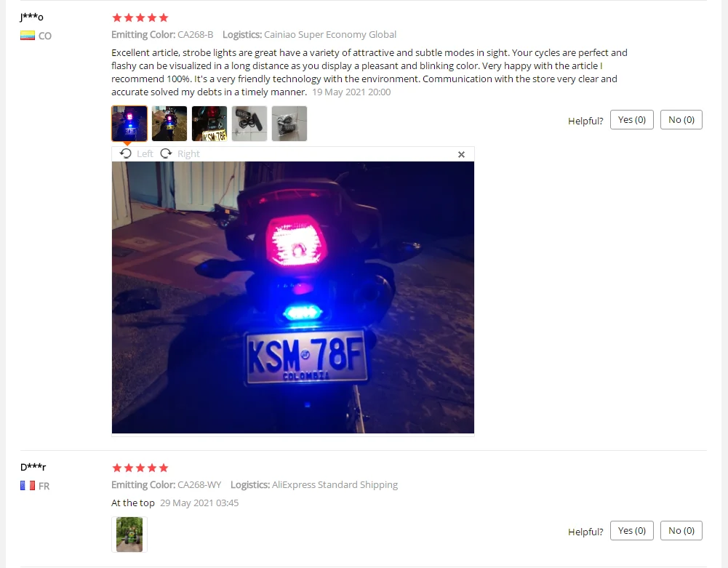728x568 pixels.
Task: Click D***r's five-star rating
Action: pyautogui.click(x=140, y=468)
